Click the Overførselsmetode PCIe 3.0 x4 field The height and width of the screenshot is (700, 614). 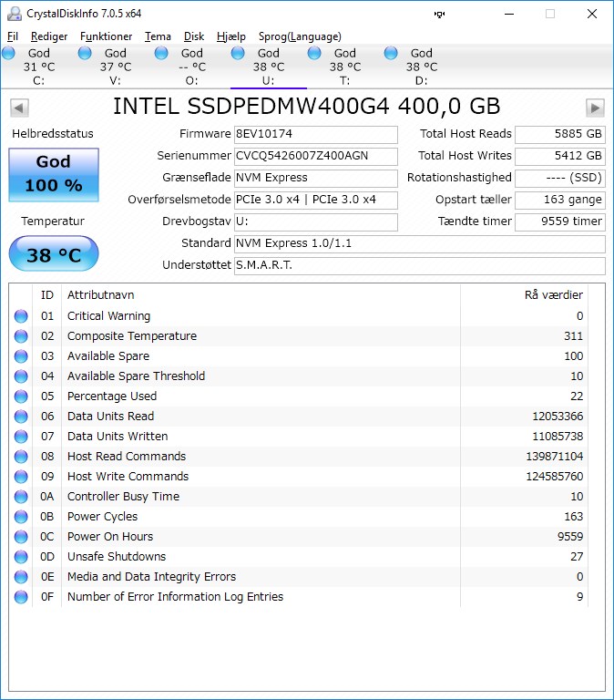click(x=316, y=200)
